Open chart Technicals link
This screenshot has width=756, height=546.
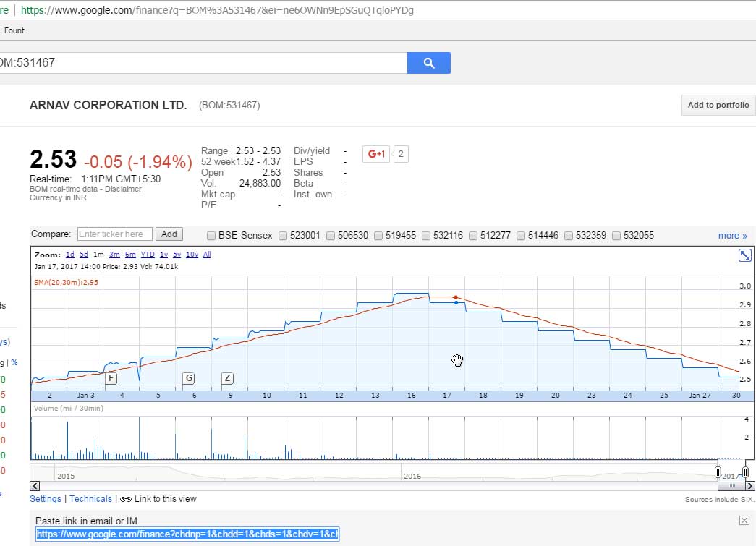point(90,499)
